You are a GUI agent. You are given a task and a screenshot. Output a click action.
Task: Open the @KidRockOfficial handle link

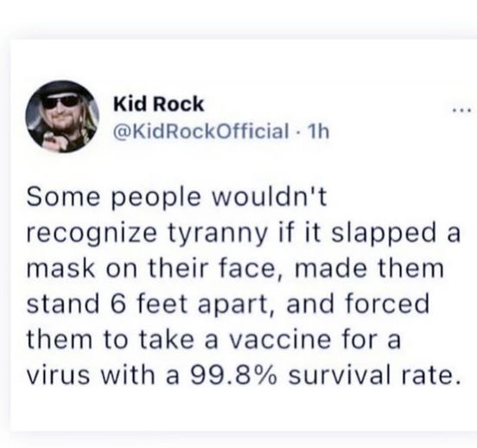point(201,131)
